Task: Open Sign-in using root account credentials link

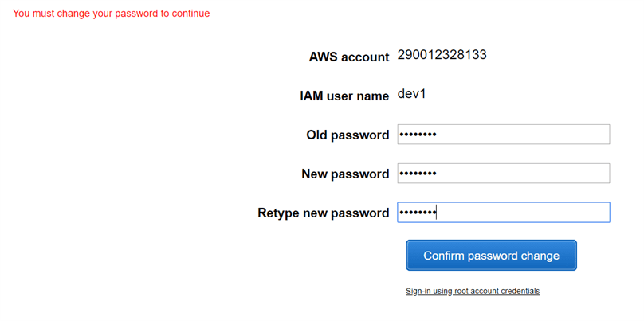Action: pos(473,292)
